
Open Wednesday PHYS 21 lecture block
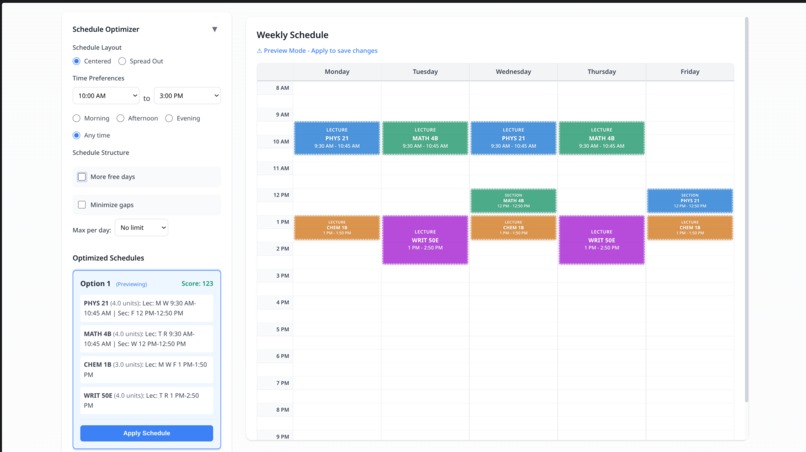514,138
